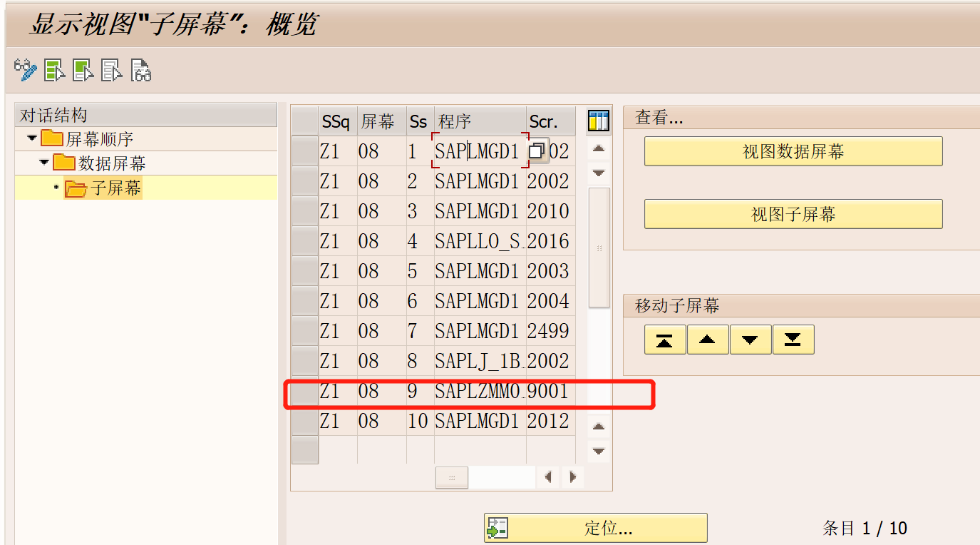980x545 pixels.
Task: Click the vertical scrollbar thumb
Action: [599, 248]
